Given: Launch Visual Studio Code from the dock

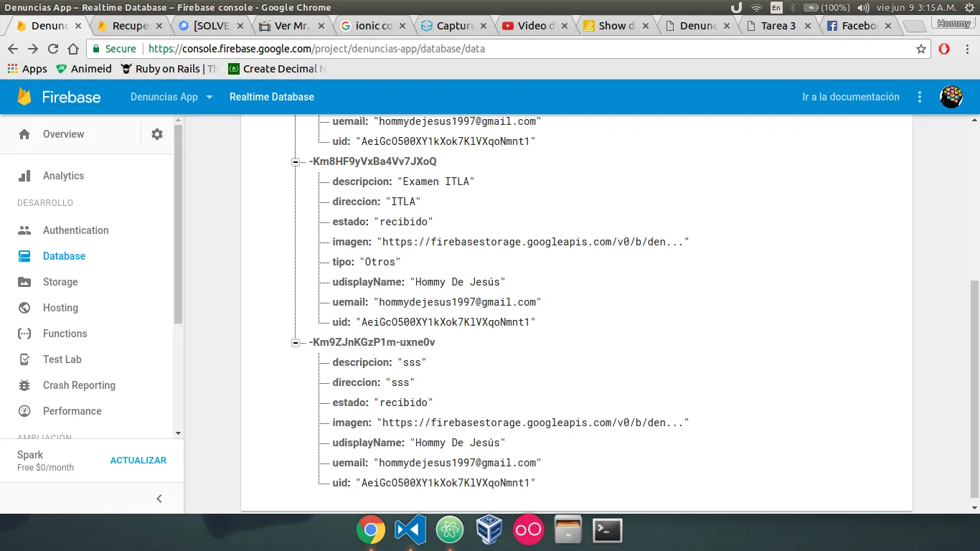Looking at the screenshot, I should (x=410, y=531).
